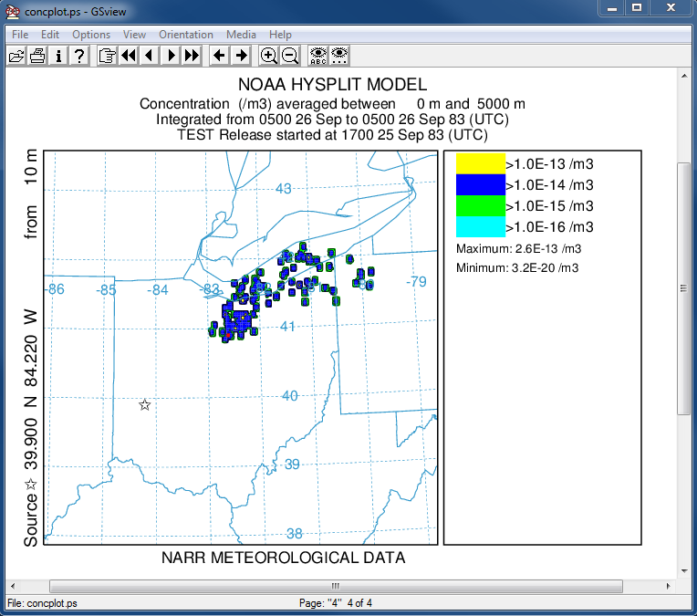Open the File menu
This screenshot has width=697, height=616.
(x=20, y=35)
